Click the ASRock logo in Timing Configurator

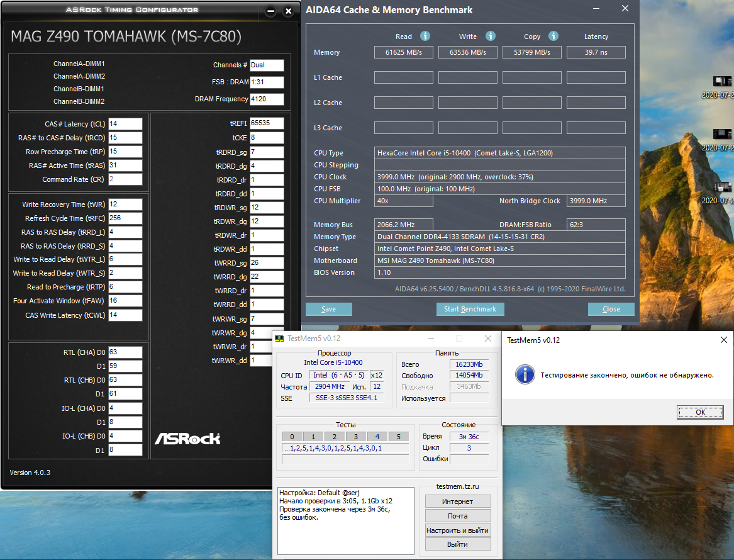click(187, 439)
